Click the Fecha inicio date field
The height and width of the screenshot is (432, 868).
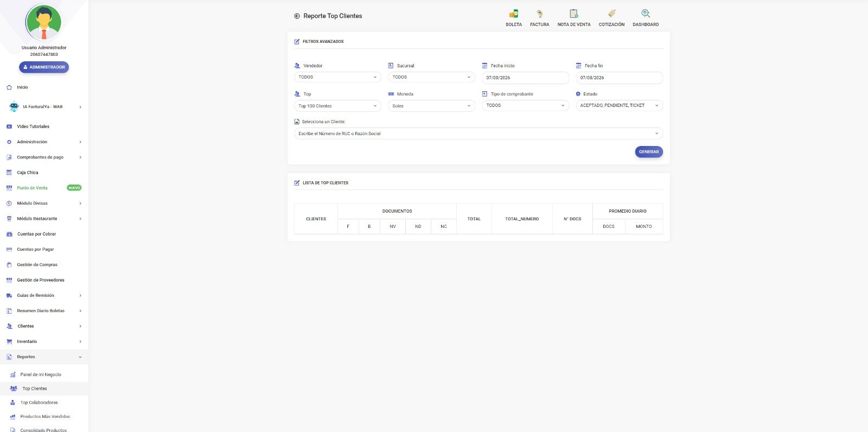pos(525,78)
